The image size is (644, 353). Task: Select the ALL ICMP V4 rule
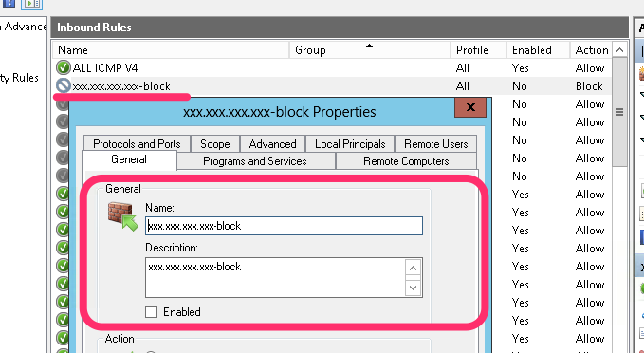(332, 67)
